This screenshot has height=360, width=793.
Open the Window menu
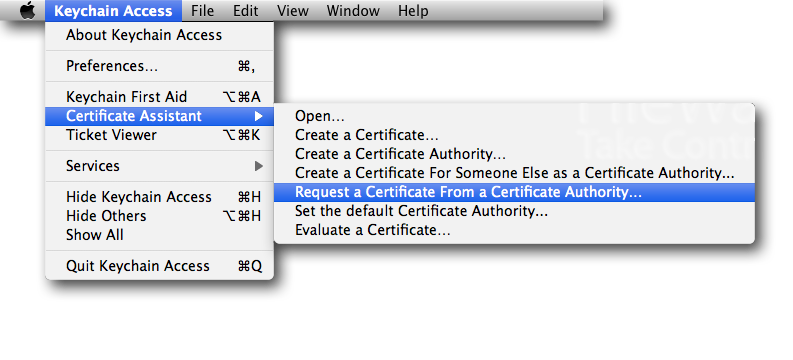(353, 11)
